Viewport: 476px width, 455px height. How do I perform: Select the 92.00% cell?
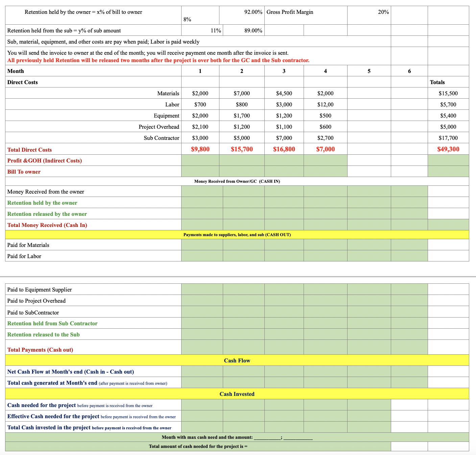coord(242,15)
